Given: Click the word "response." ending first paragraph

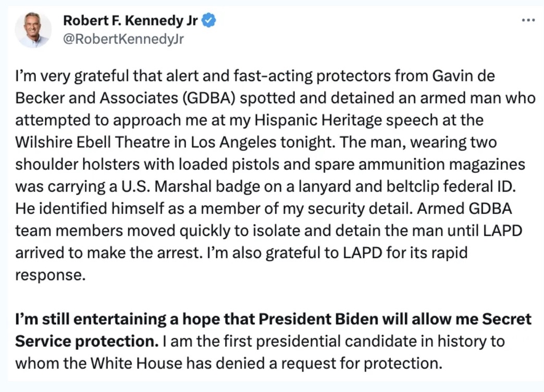Looking at the screenshot, I should (50, 274).
